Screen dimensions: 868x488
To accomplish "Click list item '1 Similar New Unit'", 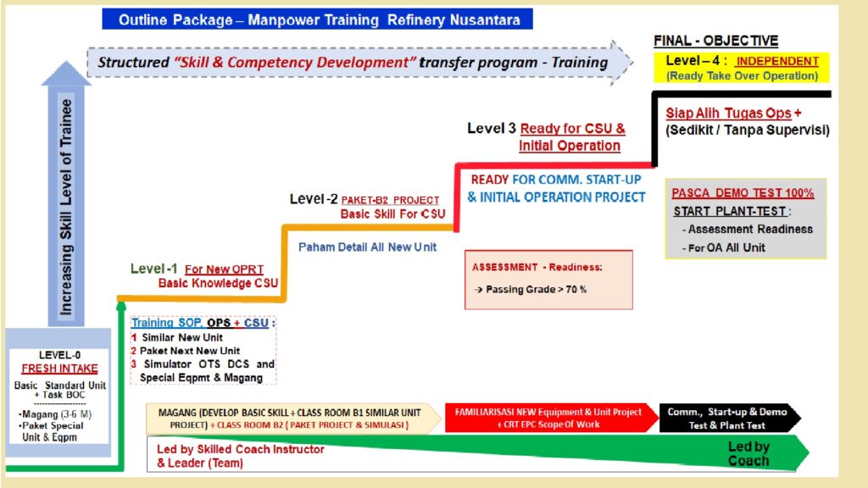I will tap(177, 337).
